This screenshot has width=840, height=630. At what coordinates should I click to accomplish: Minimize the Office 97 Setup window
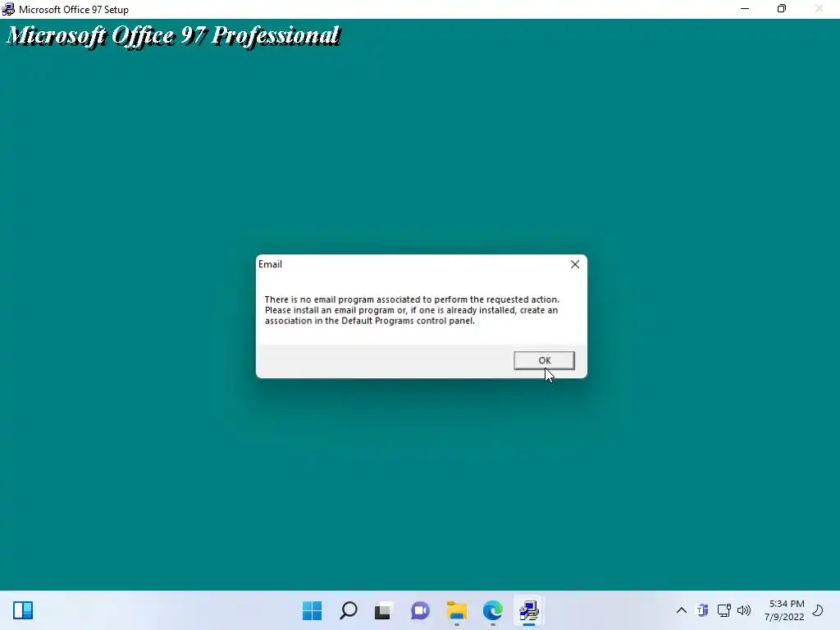tap(745, 9)
